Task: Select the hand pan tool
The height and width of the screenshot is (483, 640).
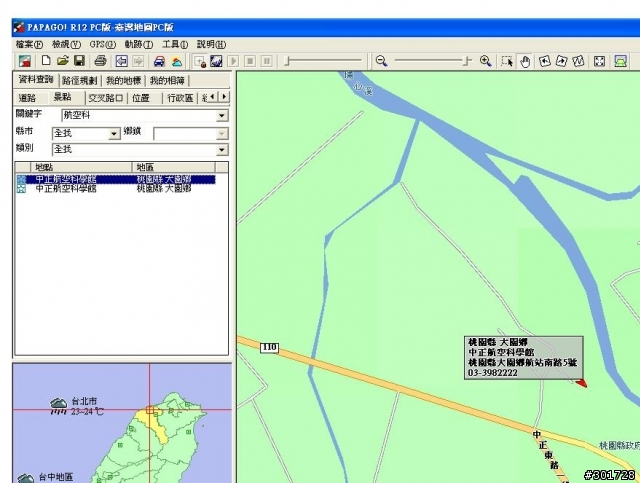Action: (x=525, y=62)
